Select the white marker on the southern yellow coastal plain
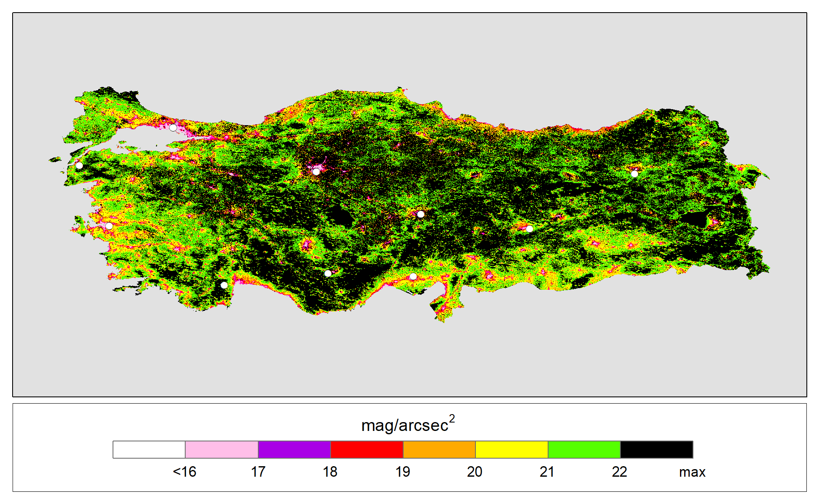Image resolution: width=819 pixels, height=504 pixels. point(413,276)
